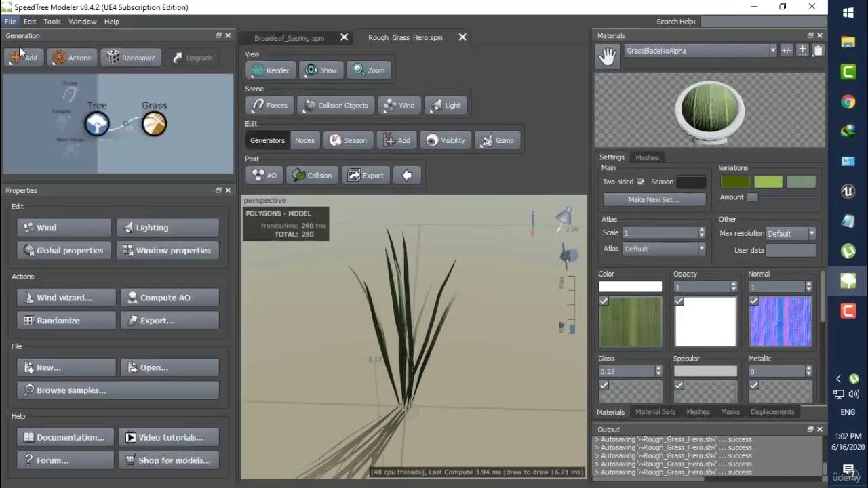Open the Displacements bottom tab
Viewport: 868px width, 488px height.
[772, 412]
